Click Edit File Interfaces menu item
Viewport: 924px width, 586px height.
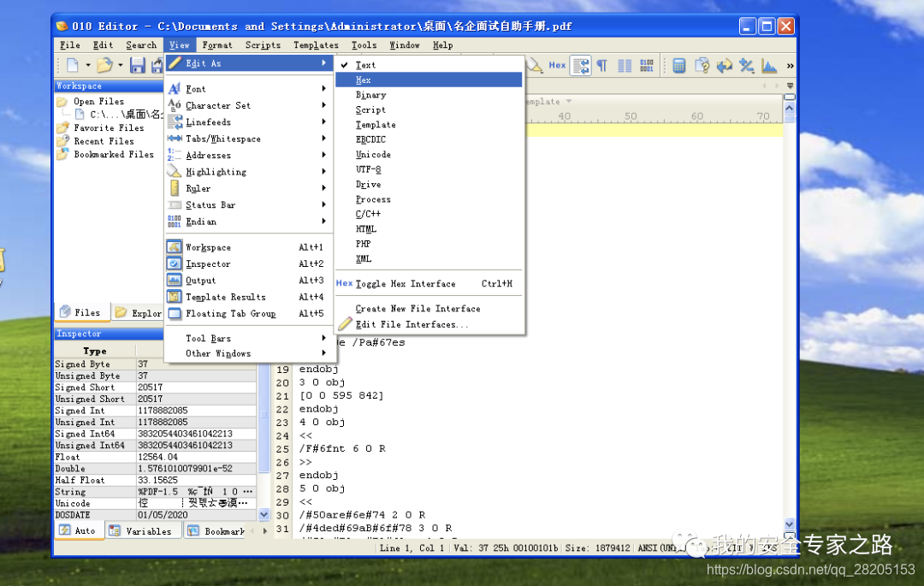429,324
